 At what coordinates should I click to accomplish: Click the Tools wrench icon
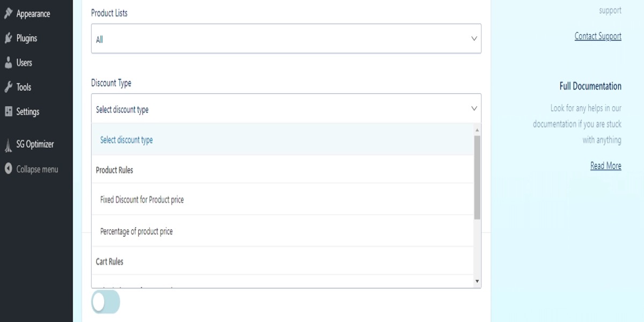(x=8, y=87)
